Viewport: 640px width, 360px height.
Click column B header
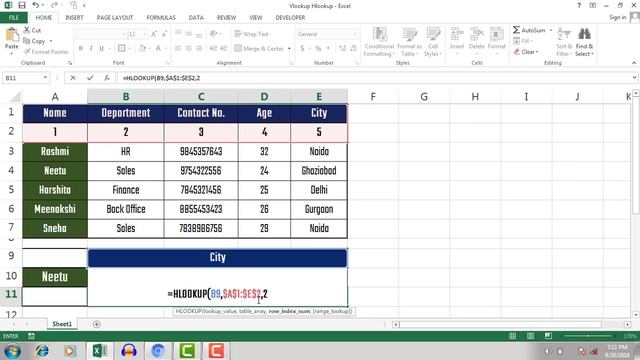click(x=126, y=96)
